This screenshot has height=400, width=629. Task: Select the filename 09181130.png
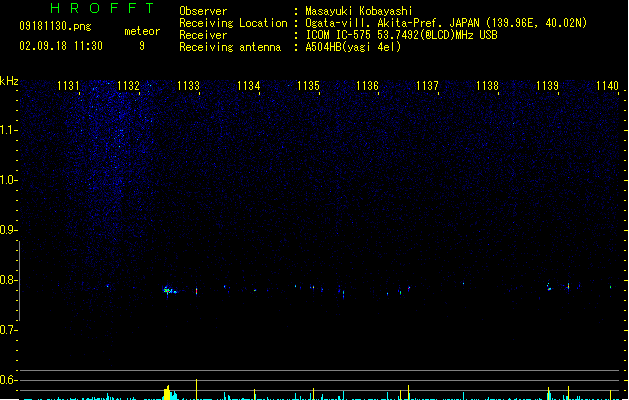[x=55, y=26]
